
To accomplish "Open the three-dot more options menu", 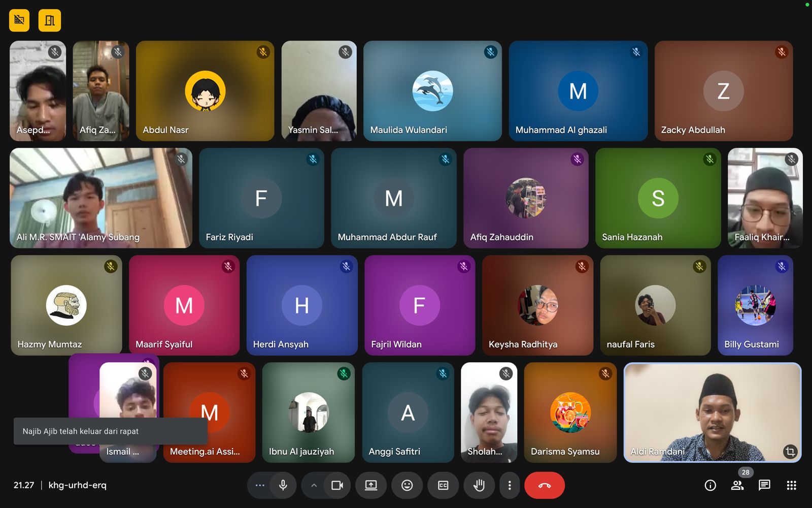I will point(510,485).
